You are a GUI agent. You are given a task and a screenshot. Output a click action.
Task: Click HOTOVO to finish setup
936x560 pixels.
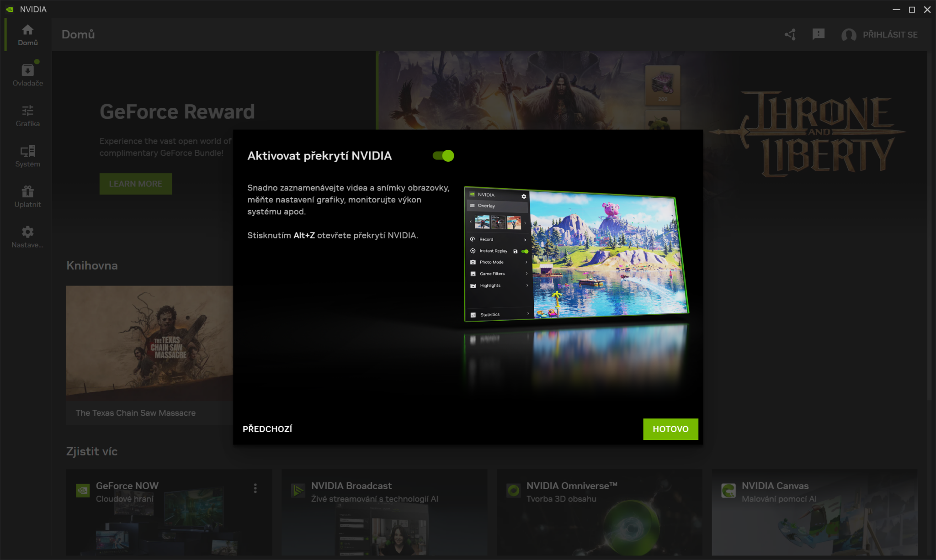tap(670, 428)
